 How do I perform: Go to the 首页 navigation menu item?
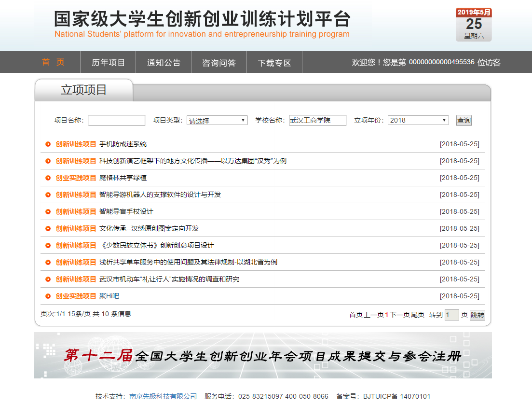coord(53,62)
